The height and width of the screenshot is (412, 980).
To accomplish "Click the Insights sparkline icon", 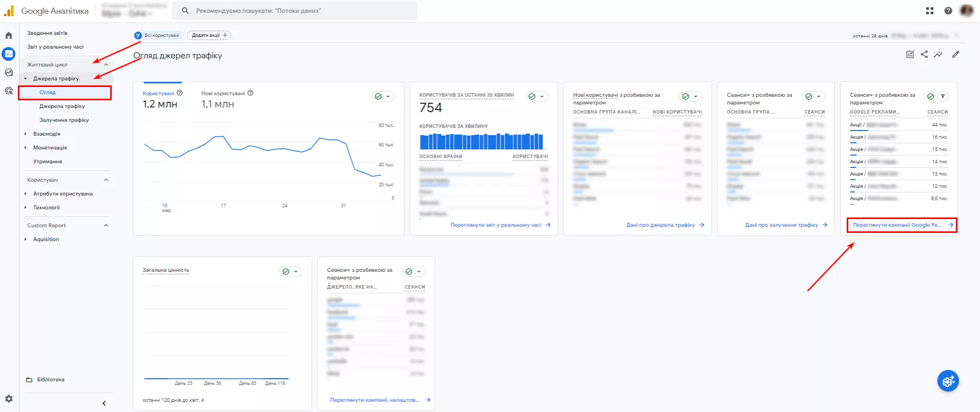I will 938,54.
